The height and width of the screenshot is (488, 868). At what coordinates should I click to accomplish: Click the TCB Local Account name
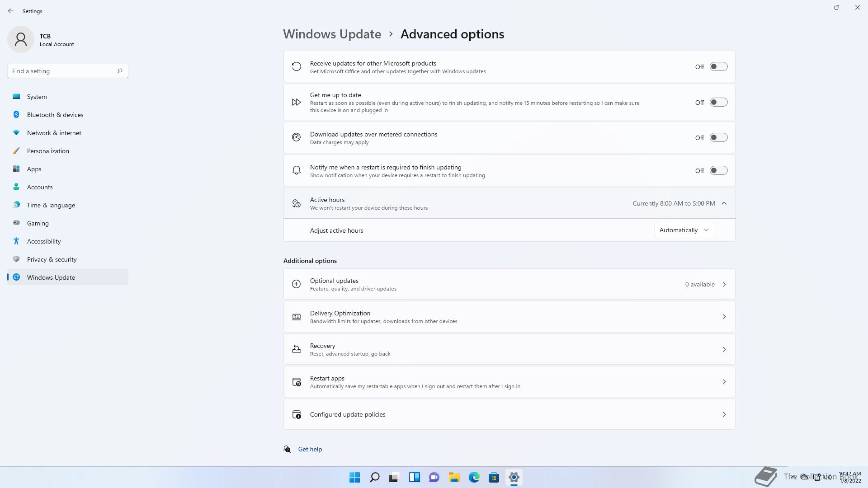click(x=57, y=40)
